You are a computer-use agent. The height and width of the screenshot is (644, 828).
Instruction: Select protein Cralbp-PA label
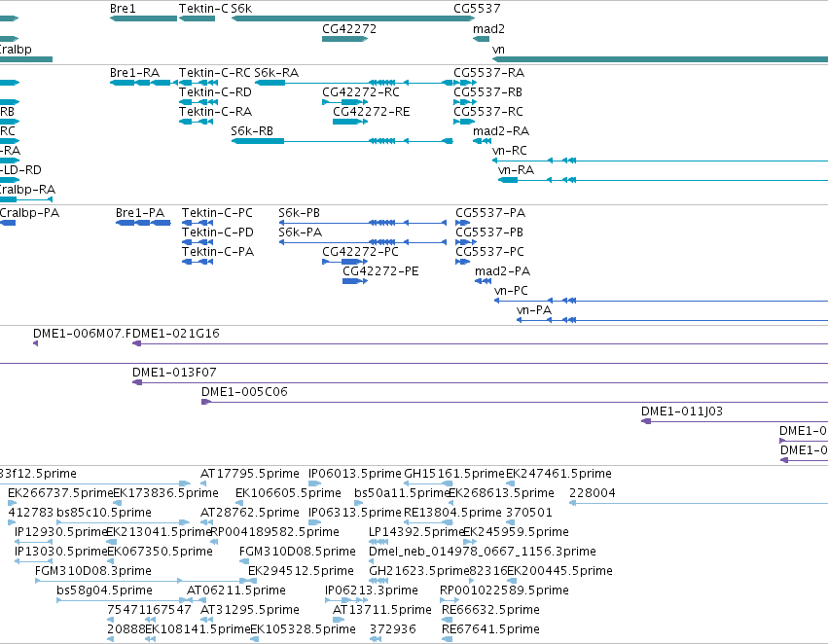click(29, 213)
